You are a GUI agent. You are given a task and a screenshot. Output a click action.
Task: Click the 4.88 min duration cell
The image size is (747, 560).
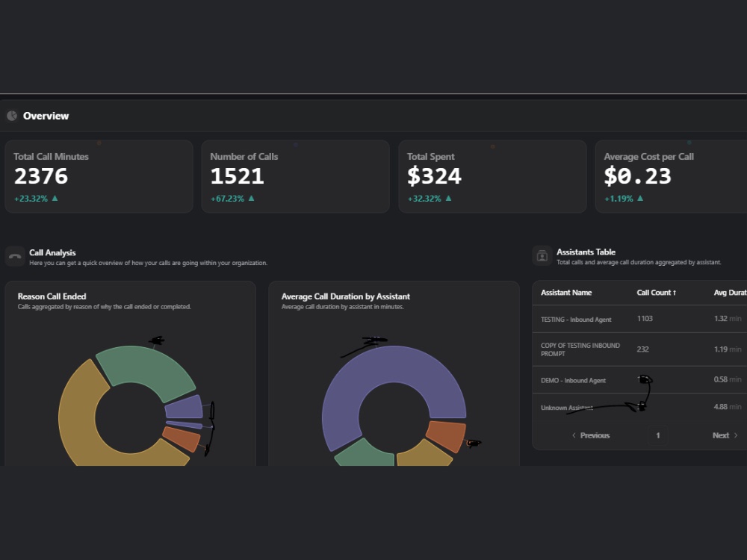pyautogui.click(x=728, y=407)
